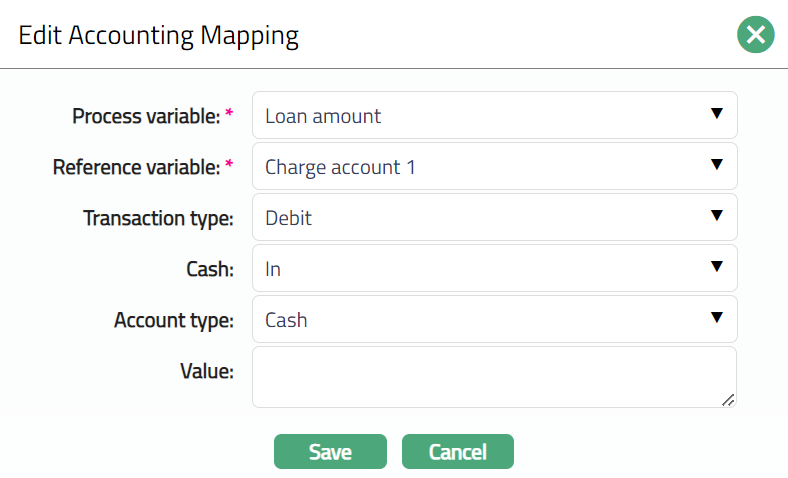The width and height of the screenshot is (788, 478).
Task: Click the Account type dropdown arrow
Action: [x=716, y=318]
